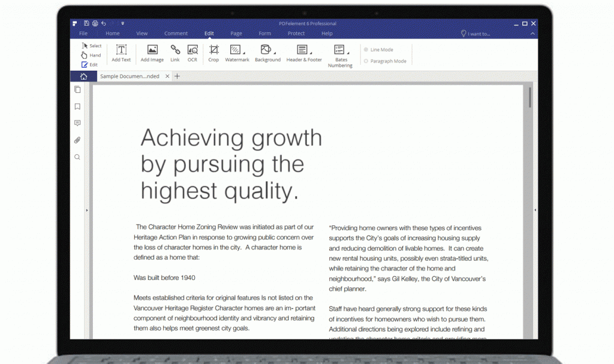Select the Line Mode radio button

[366, 50]
